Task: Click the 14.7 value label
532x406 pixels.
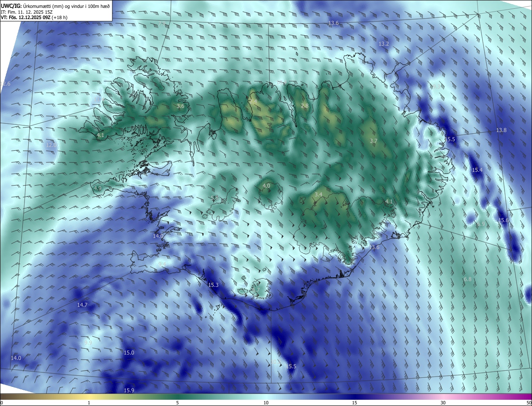Action: [82, 305]
